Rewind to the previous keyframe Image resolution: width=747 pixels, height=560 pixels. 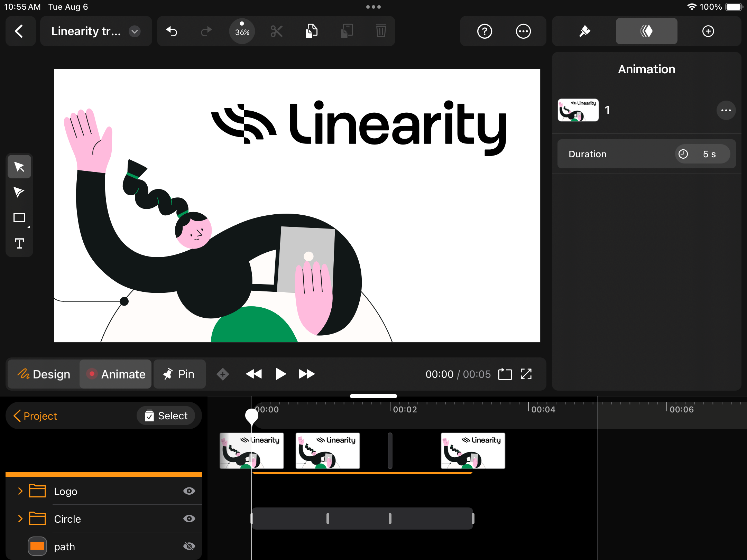point(254,374)
